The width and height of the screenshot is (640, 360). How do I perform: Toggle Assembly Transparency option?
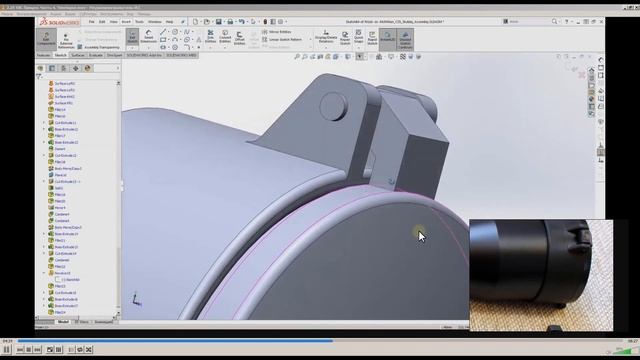coord(98,47)
